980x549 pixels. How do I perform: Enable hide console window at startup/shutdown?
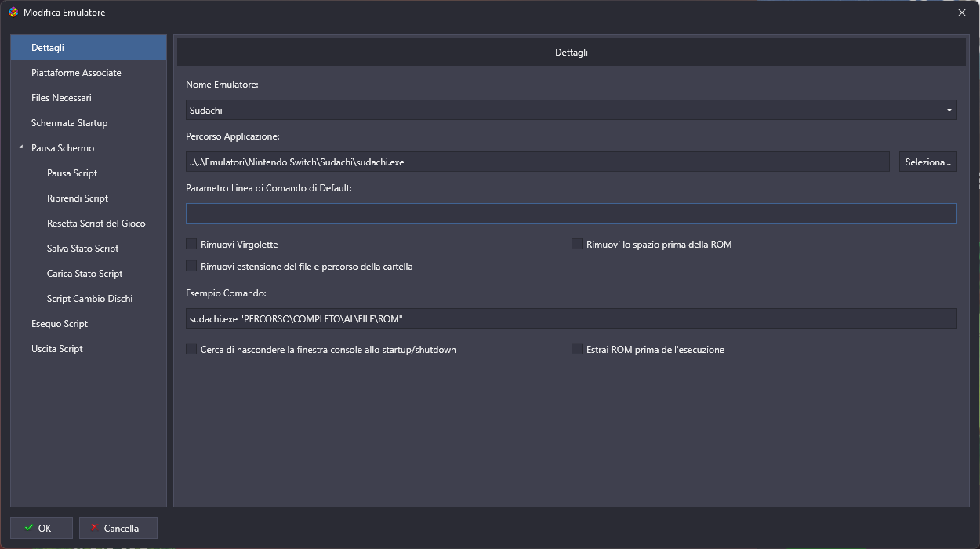point(191,349)
